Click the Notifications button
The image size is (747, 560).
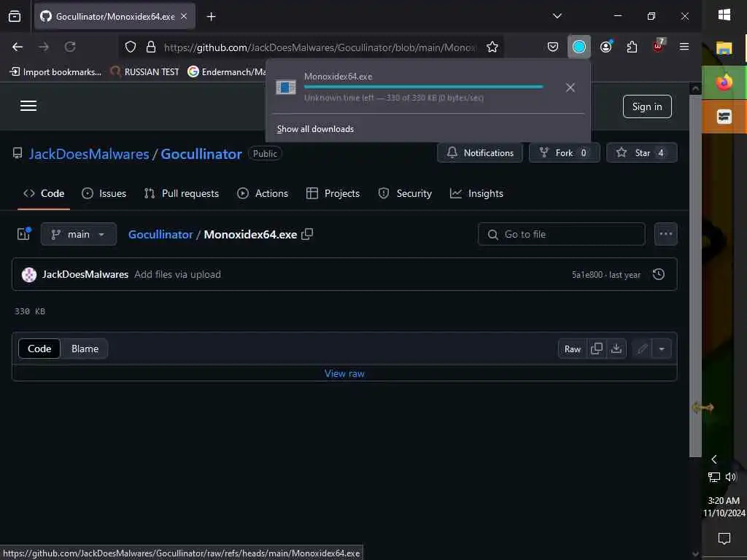[480, 153]
